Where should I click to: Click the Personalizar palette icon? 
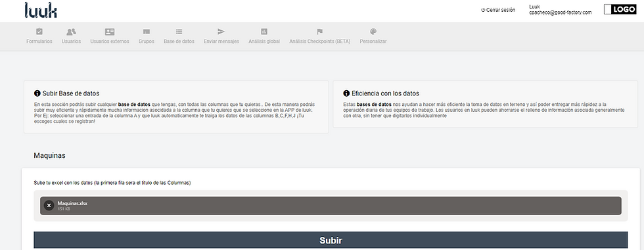tap(373, 32)
